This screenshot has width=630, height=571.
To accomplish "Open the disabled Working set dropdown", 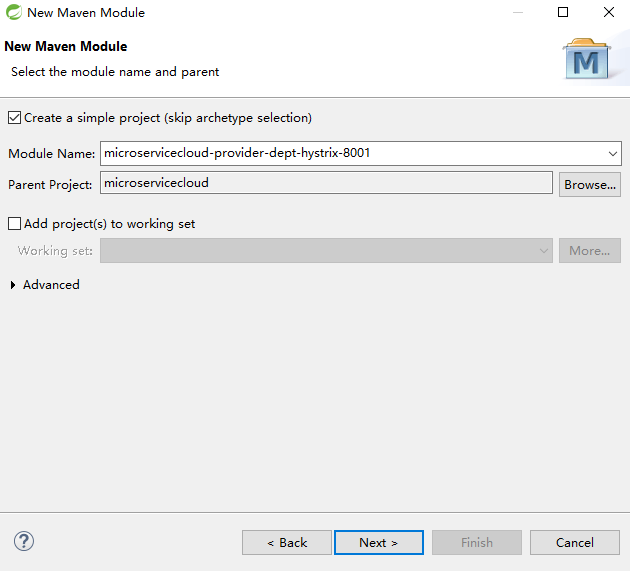I will tap(326, 251).
